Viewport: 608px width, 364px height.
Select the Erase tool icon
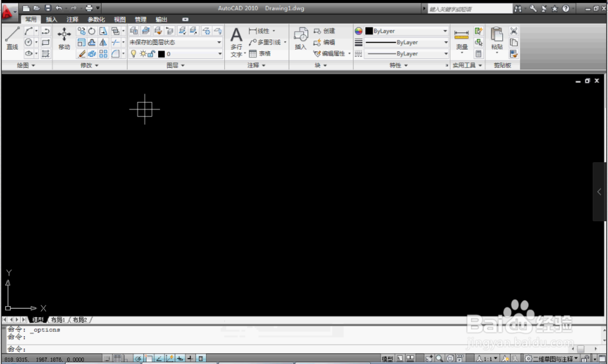point(81,53)
